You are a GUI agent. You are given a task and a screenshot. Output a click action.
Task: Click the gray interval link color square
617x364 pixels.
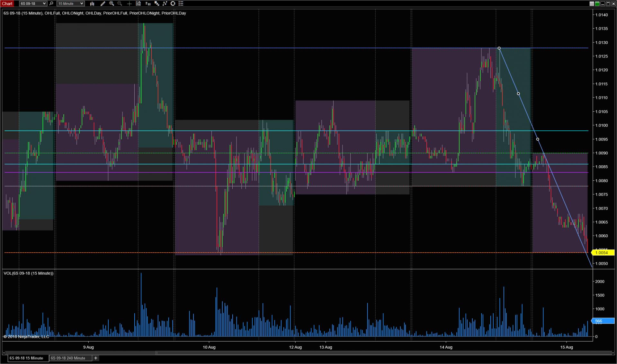point(592,4)
